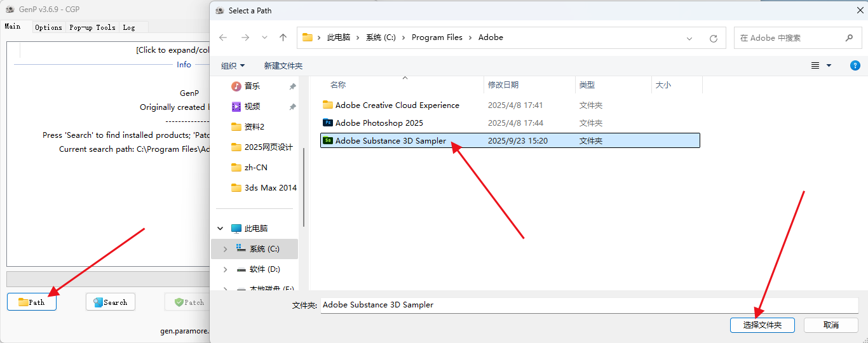868x343 pixels.
Task: Open zh-CN folder in the sidebar
Action: coord(255,168)
